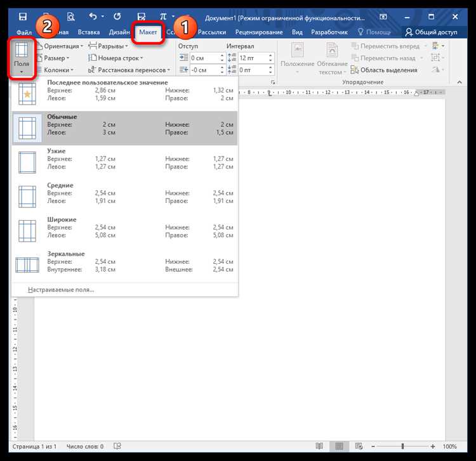Image resolution: width=476 pixels, height=461 pixels.
Task: Open the Размер page size dropdown
Action: coord(53,58)
